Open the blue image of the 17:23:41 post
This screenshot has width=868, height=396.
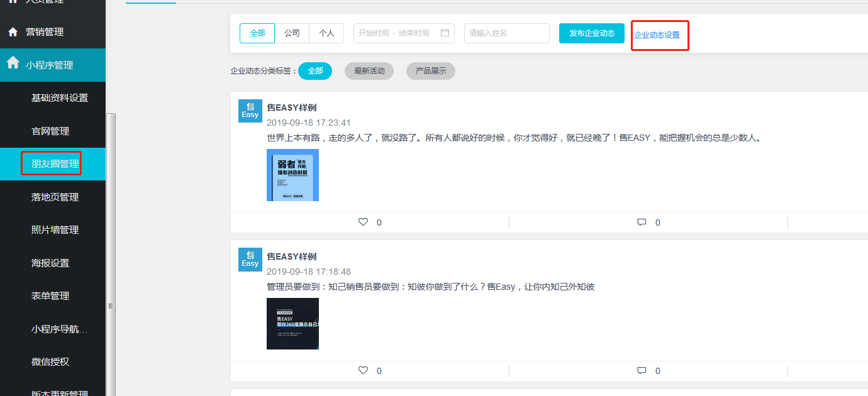tap(292, 175)
